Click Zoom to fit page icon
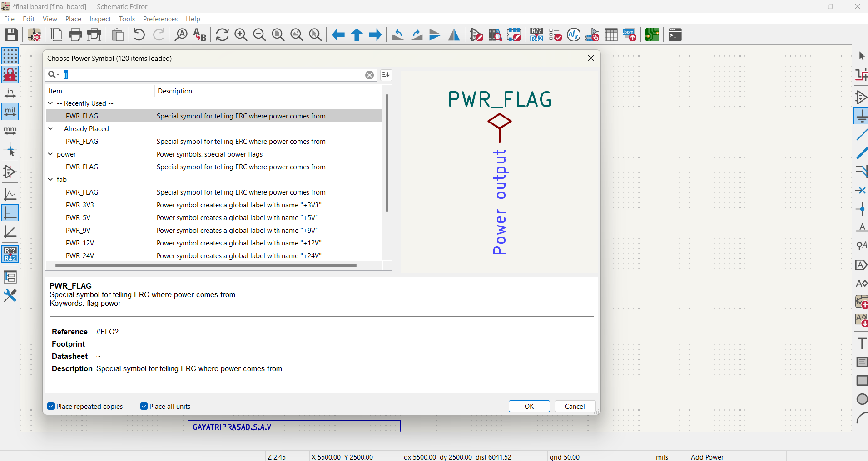 pos(278,34)
